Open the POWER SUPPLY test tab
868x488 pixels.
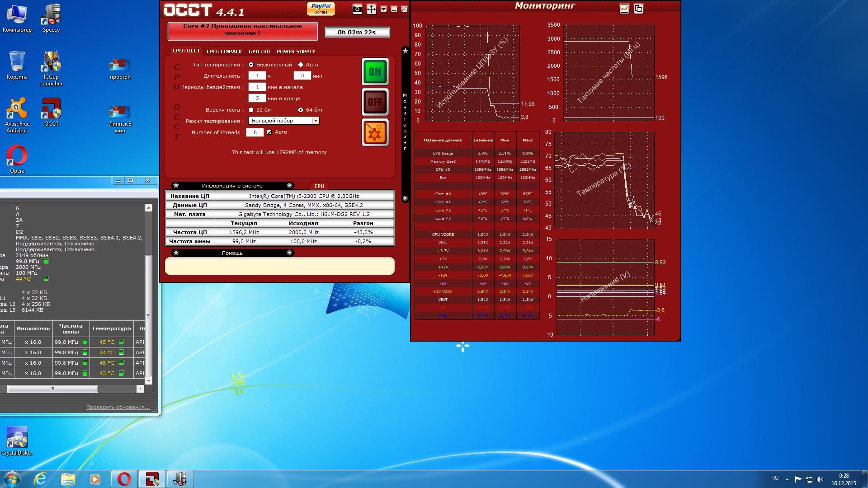click(296, 52)
